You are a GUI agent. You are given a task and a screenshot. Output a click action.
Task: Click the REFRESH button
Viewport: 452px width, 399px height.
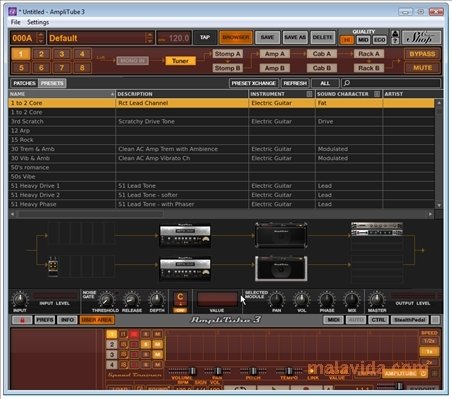[295, 83]
